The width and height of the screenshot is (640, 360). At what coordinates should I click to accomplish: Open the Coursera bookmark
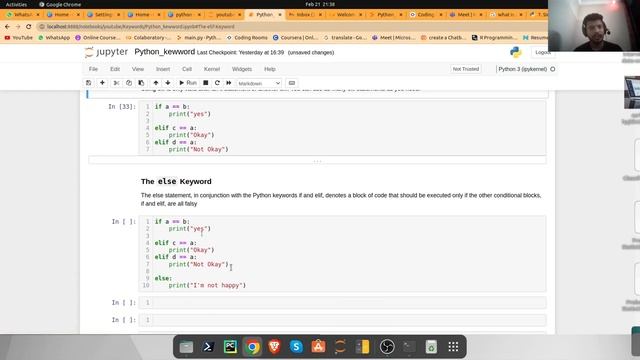pos(295,38)
